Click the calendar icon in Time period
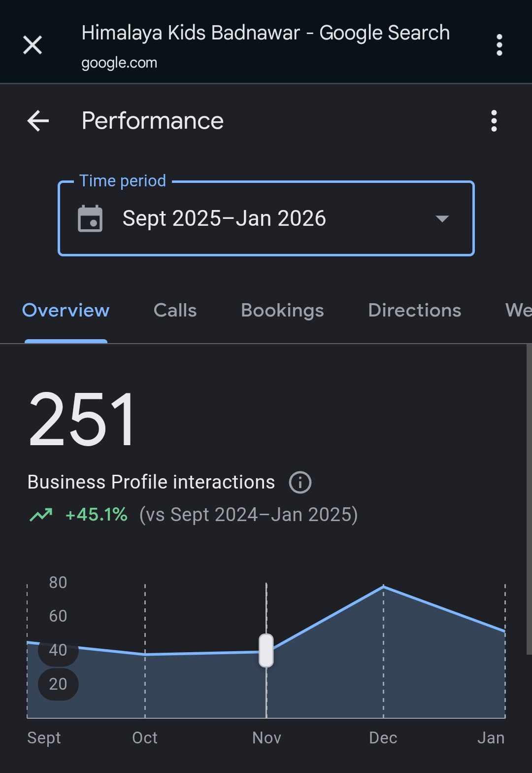The image size is (532, 773). point(90,218)
